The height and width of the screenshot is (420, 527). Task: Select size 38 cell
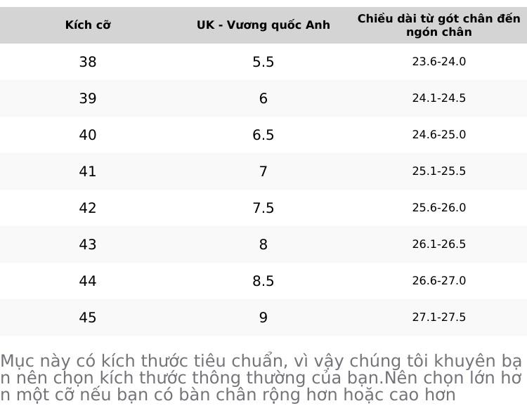[x=88, y=62]
